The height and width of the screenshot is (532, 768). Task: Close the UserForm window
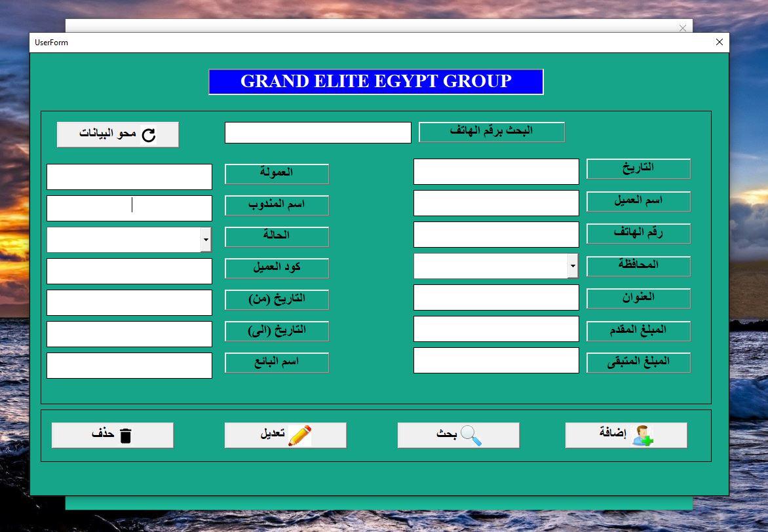pos(719,42)
